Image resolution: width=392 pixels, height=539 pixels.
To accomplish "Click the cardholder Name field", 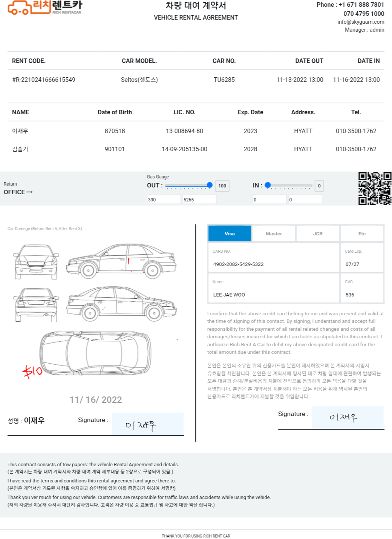I will pos(274,288).
